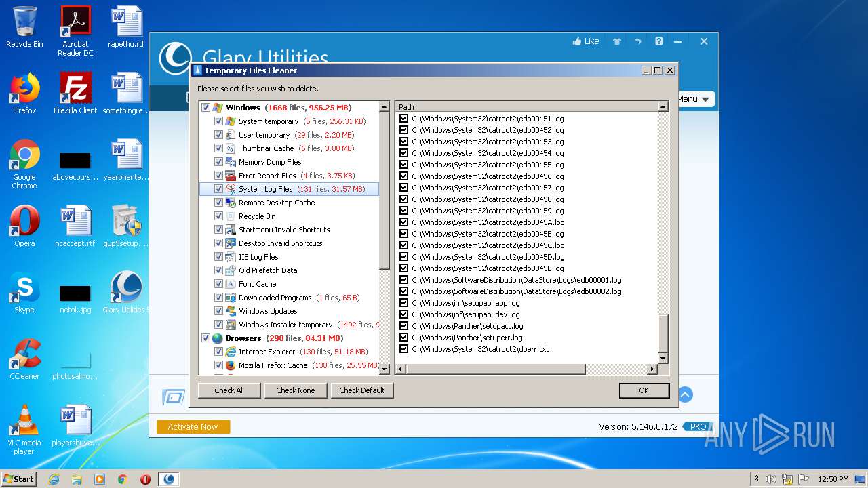Click category list scroll-down arrow
Viewport: 868px width, 488px height.
click(x=384, y=369)
